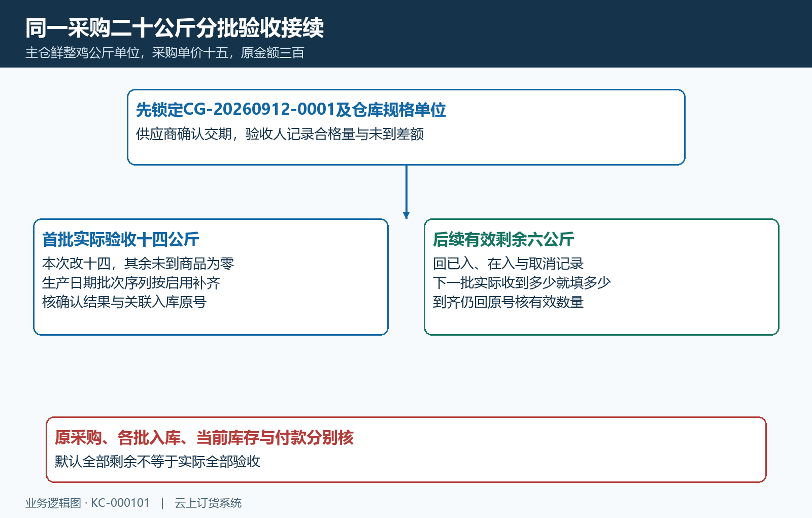Image resolution: width=812 pixels, height=518 pixels.
Task: Click footer text "业务逻辑图 · KC-000101"
Action: coord(88,503)
